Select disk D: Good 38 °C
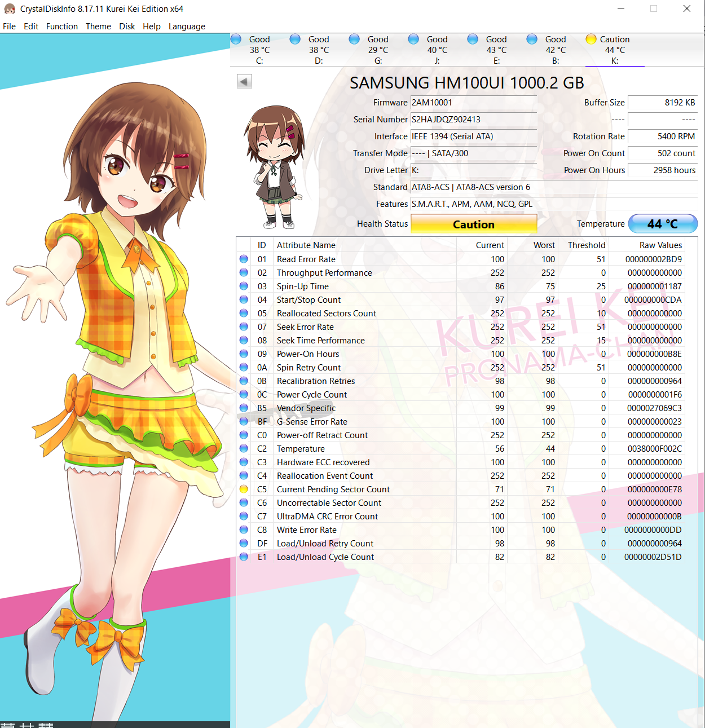The width and height of the screenshot is (705, 728). pyautogui.click(x=319, y=50)
